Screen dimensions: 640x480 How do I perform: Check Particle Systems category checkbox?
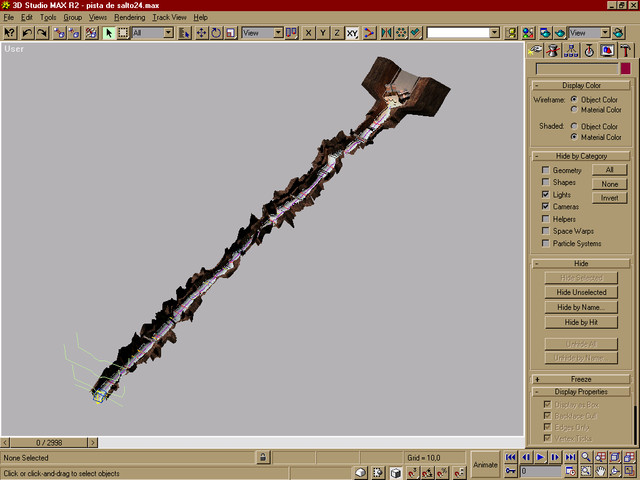(545, 243)
